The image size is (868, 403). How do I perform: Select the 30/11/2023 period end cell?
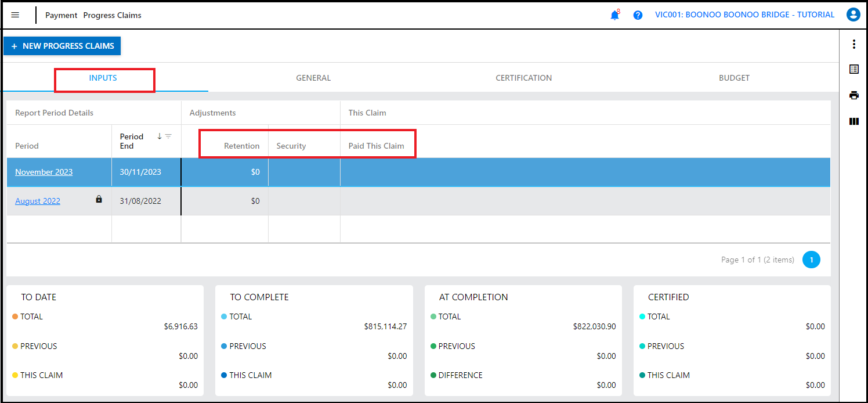(146, 172)
